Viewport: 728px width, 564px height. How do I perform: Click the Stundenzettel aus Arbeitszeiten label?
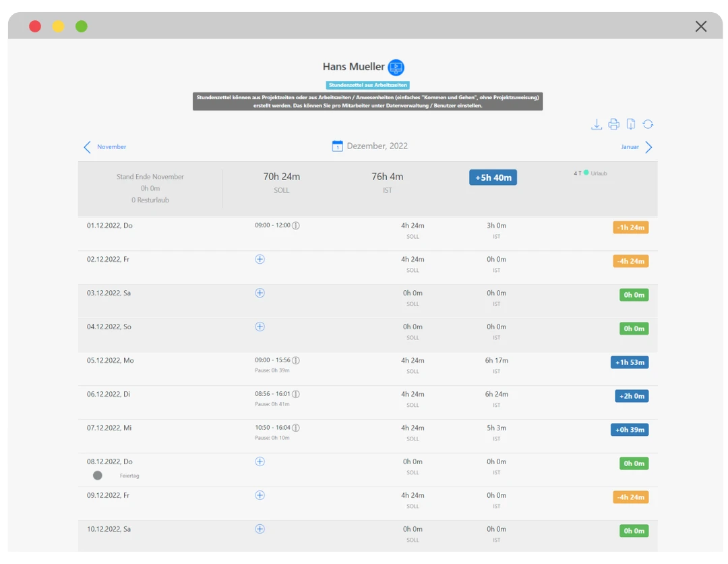368,86
